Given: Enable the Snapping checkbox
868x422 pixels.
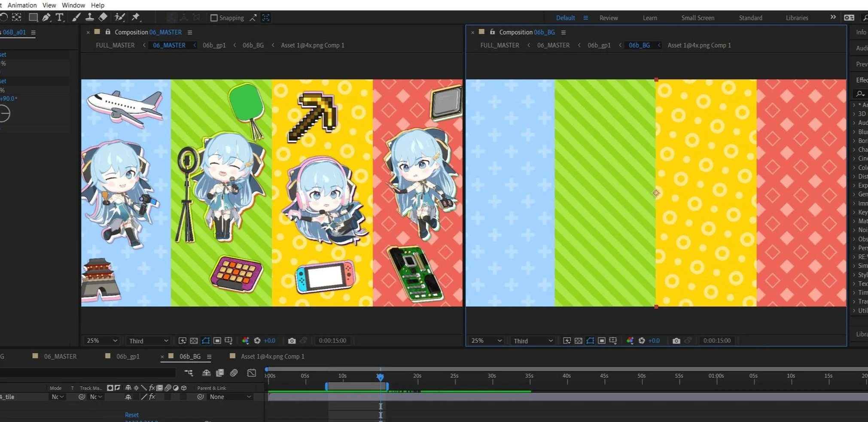Looking at the screenshot, I should 214,18.
